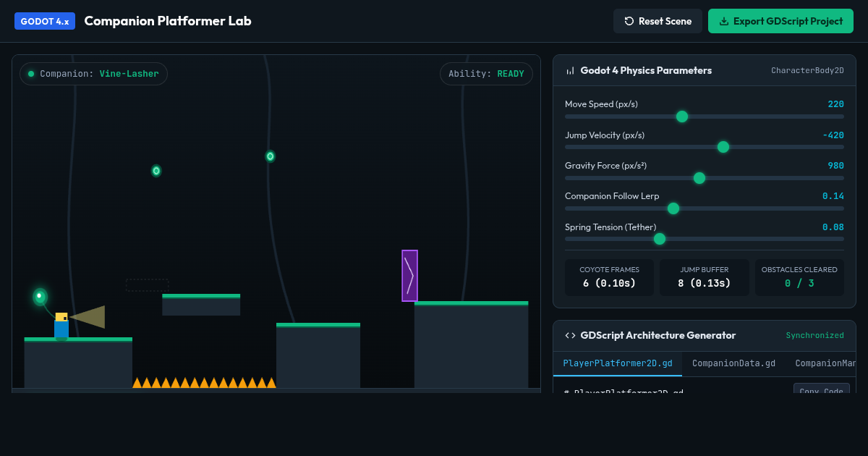Click the center pillar platform
868x456 pixels.
pyautogui.click(x=318, y=355)
